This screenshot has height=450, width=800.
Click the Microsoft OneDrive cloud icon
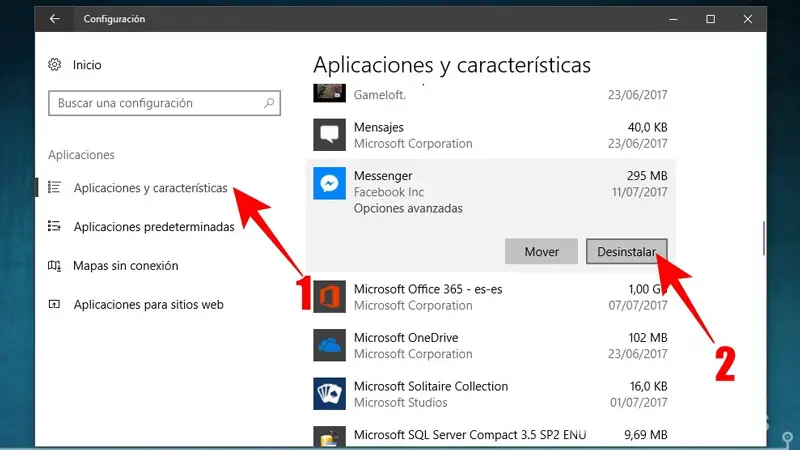tap(330, 345)
